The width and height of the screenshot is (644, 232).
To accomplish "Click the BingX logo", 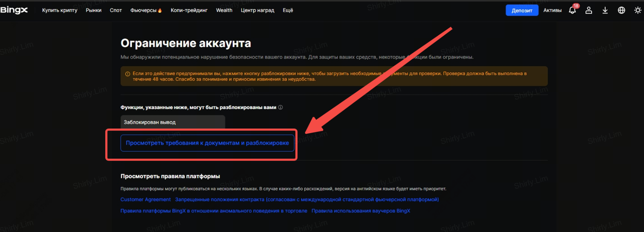I will click(14, 10).
